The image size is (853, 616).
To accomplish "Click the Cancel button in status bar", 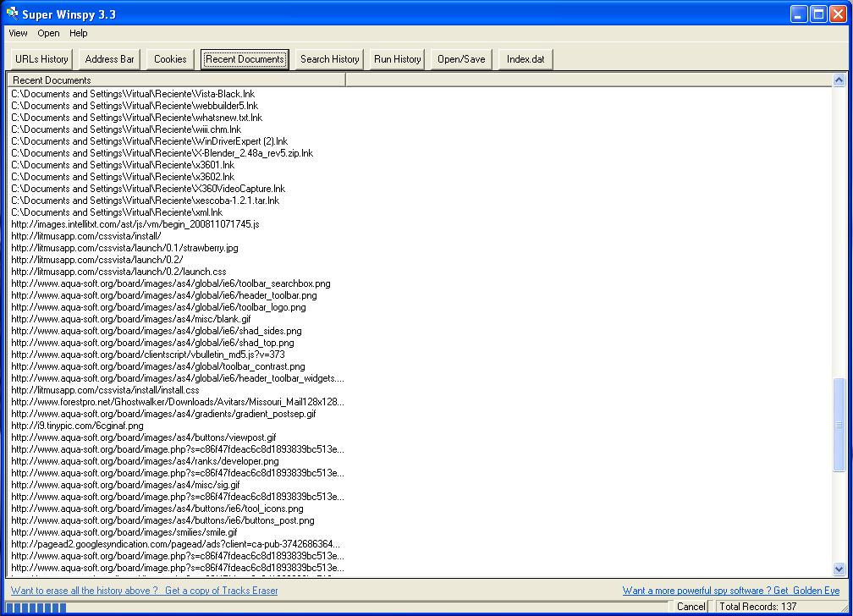I will [691, 606].
